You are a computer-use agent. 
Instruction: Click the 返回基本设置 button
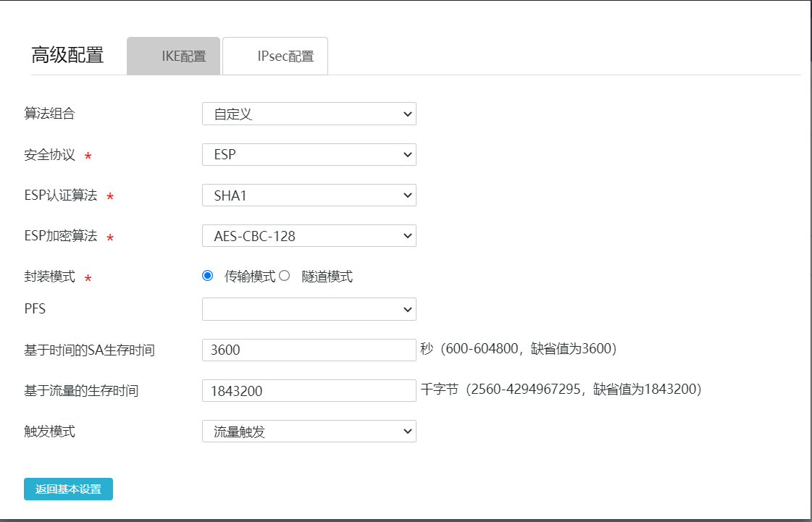[68, 489]
